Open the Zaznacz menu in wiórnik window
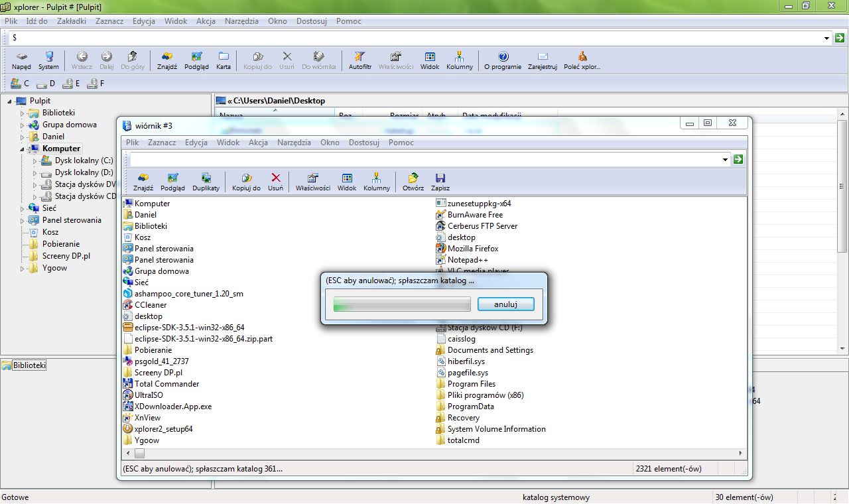 click(x=162, y=143)
